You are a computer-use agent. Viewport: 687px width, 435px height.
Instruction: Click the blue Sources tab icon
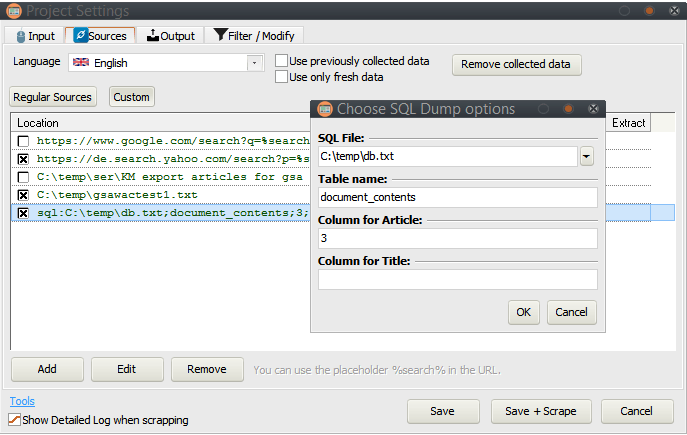pyautogui.click(x=81, y=35)
